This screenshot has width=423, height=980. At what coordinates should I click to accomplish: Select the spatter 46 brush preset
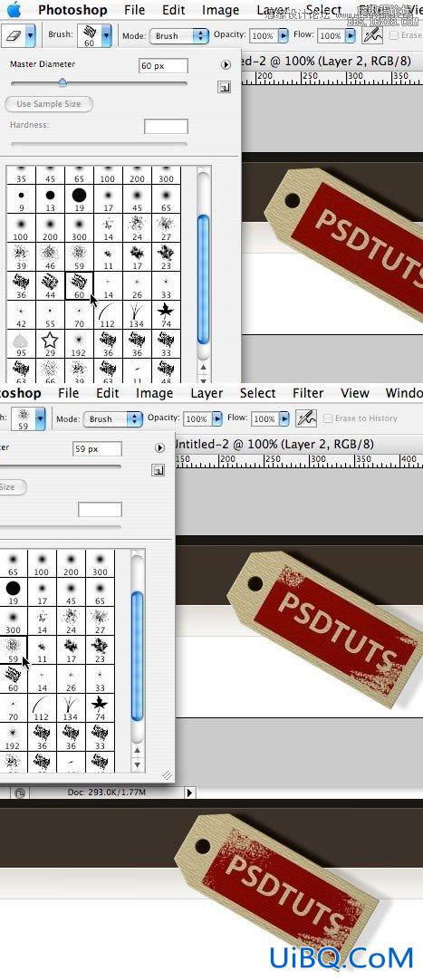pos(51,257)
